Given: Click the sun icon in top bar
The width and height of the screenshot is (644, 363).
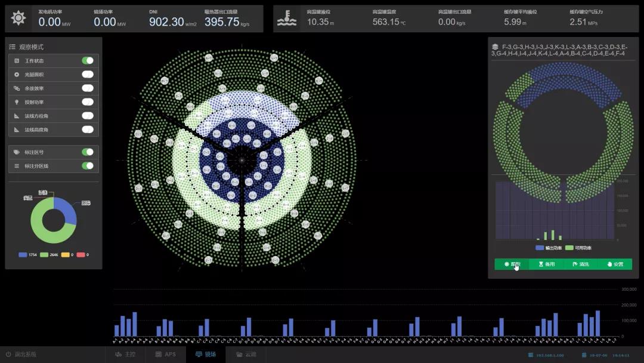Looking at the screenshot, I should click(18, 19).
